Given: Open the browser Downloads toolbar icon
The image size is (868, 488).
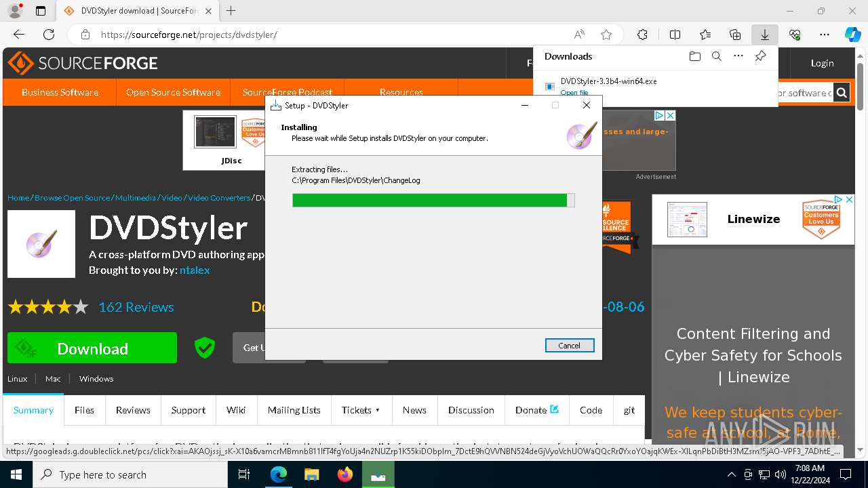Looking at the screenshot, I should pos(765,35).
